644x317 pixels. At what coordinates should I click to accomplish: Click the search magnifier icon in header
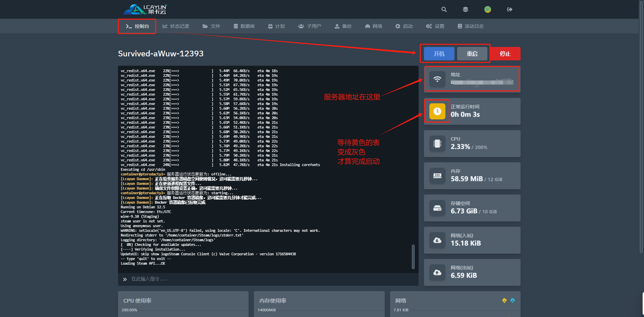[444, 9]
